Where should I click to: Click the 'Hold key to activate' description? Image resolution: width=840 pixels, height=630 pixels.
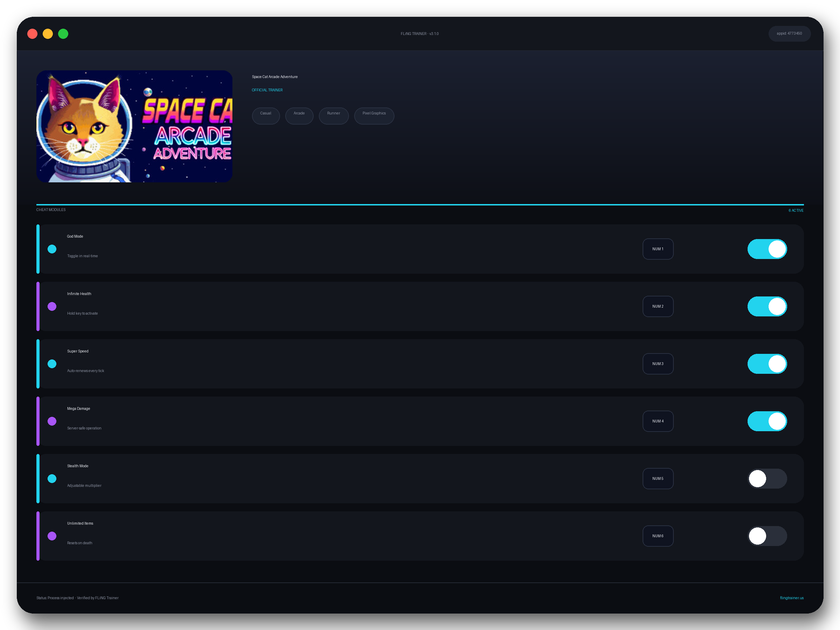[x=82, y=313]
